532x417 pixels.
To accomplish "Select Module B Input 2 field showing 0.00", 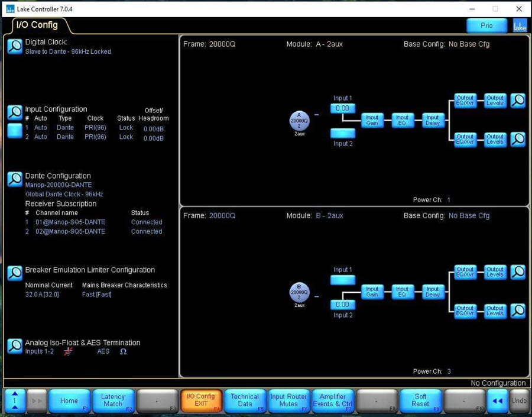I will [x=343, y=305].
